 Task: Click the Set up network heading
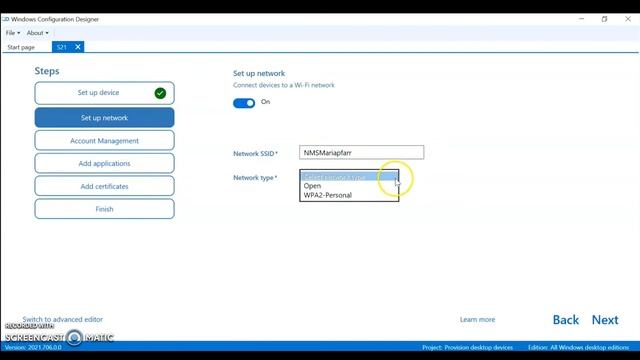coord(259,73)
